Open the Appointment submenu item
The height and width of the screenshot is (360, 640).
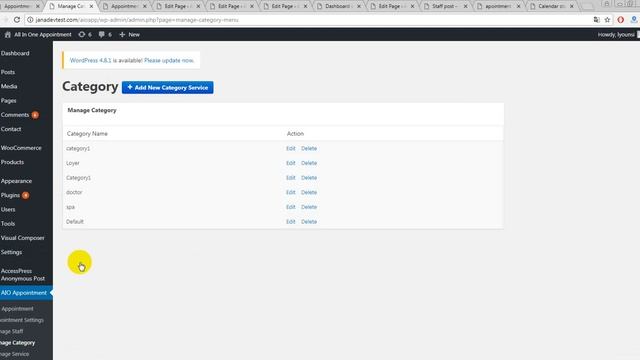pyautogui.click(x=18, y=309)
